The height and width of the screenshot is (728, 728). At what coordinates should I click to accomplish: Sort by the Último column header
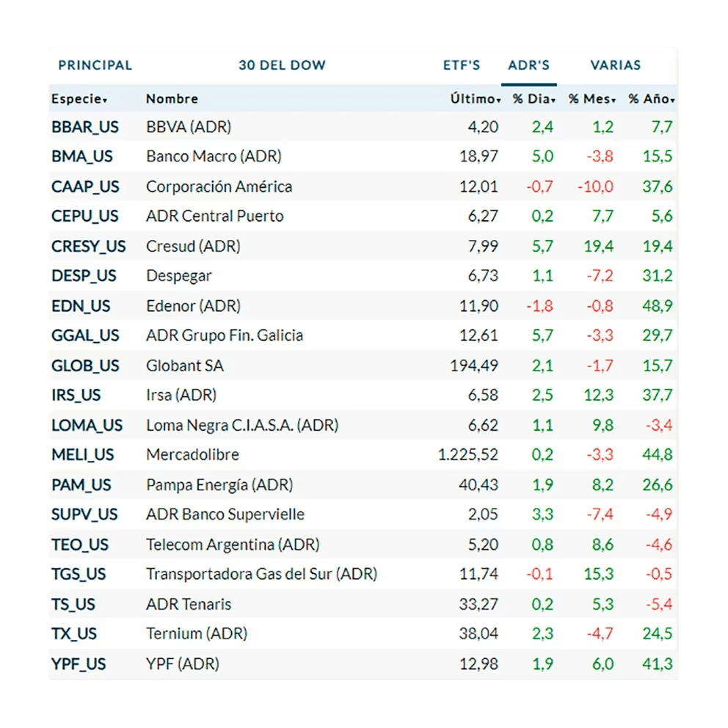[x=476, y=99]
